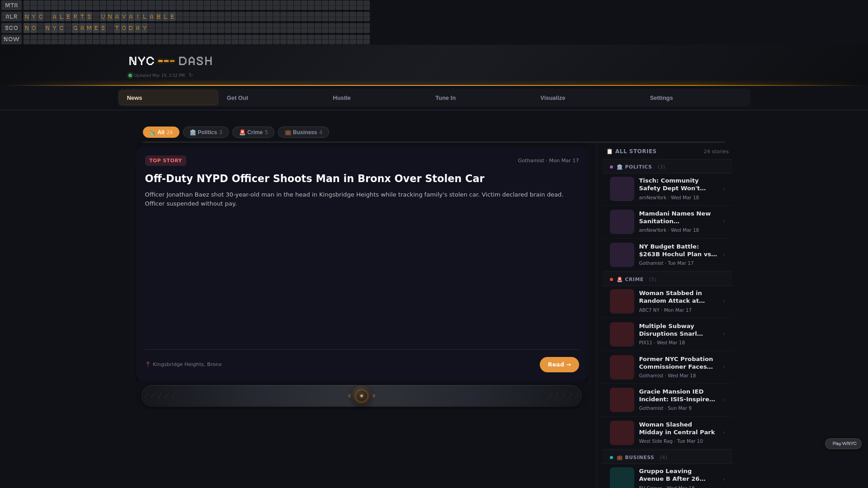The height and width of the screenshot is (488, 868).
Task: Open the Visualize tab
Action: 552,98
